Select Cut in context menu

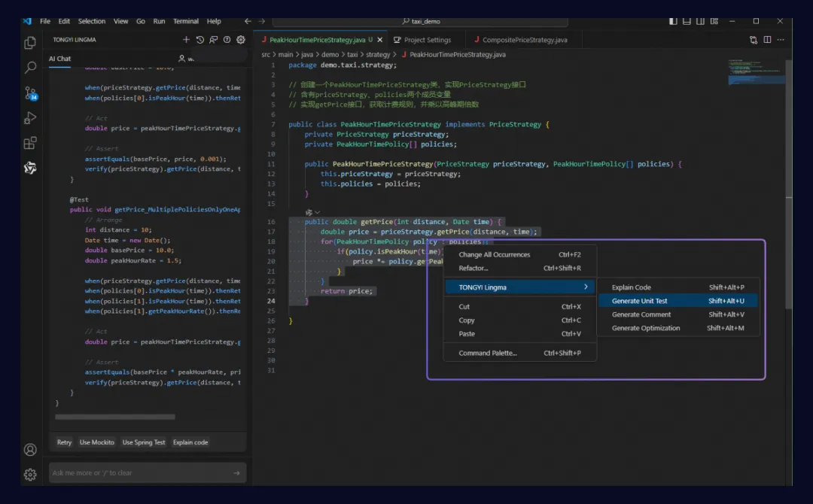pyautogui.click(x=519, y=307)
